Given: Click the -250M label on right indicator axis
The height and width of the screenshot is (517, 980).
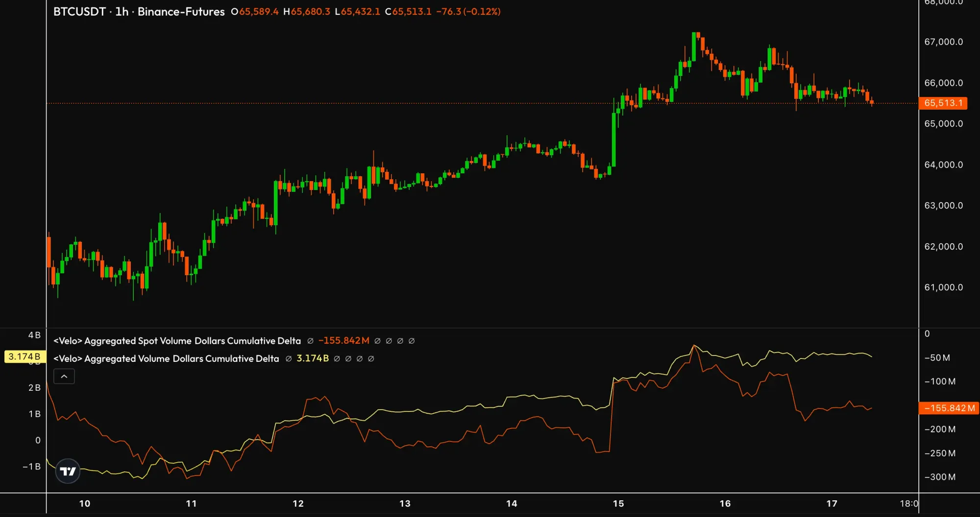Looking at the screenshot, I should 940,453.
